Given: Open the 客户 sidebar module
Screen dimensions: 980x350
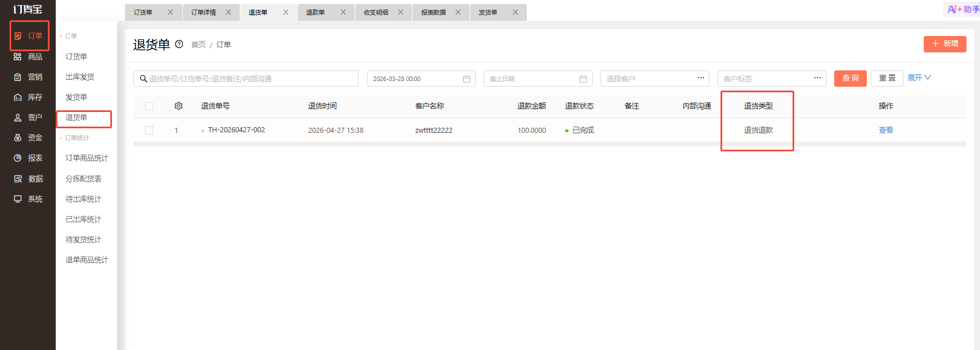Looking at the screenshot, I should [28, 118].
